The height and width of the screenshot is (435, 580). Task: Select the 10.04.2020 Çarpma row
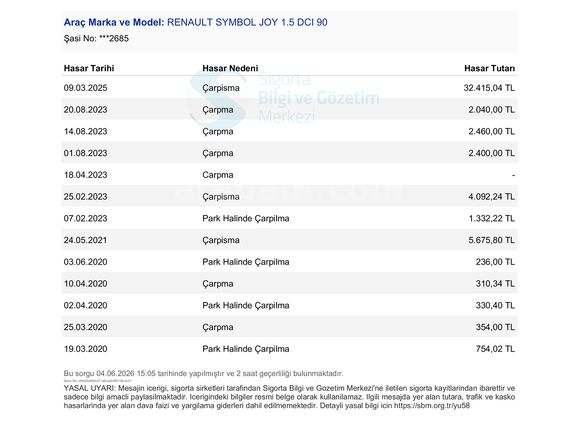tap(289, 284)
